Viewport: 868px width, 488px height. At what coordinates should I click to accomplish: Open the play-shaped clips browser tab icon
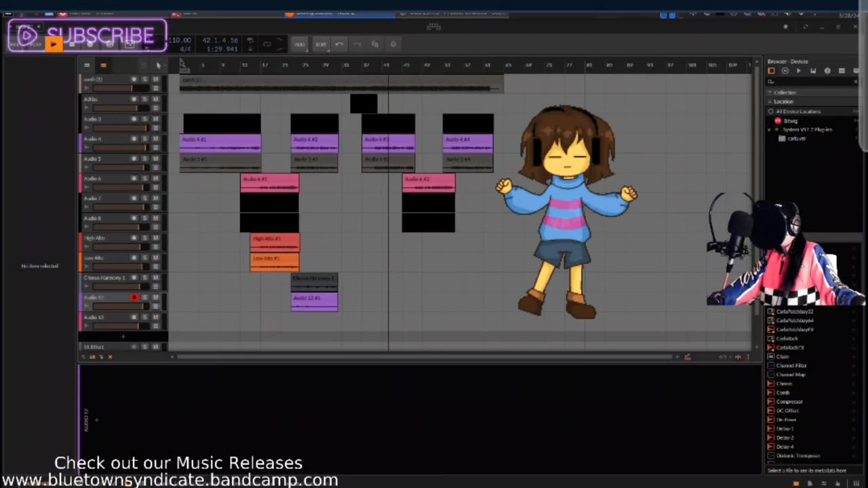[799, 71]
